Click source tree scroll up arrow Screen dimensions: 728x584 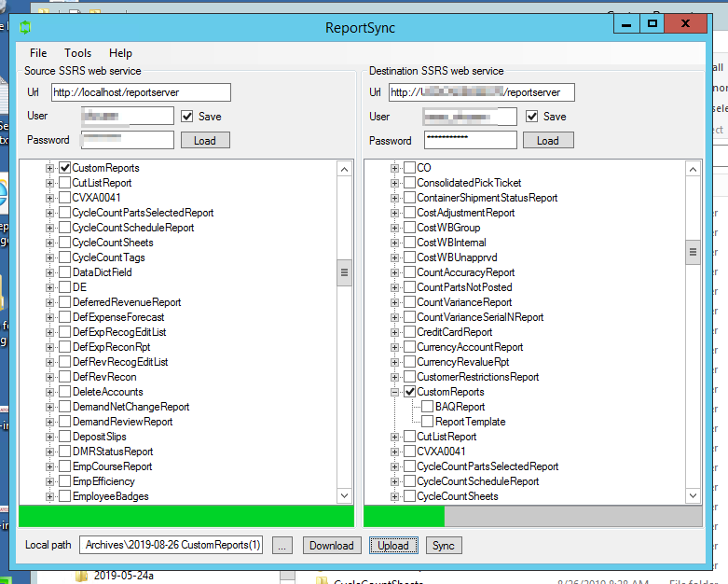point(344,169)
